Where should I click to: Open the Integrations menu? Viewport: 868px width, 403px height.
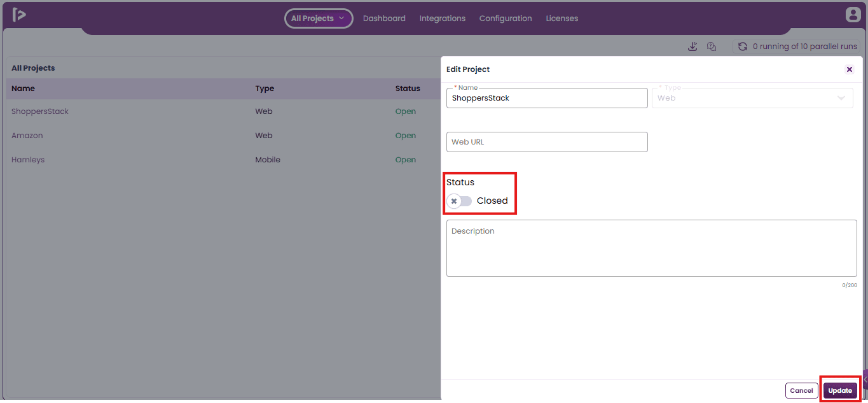point(443,18)
